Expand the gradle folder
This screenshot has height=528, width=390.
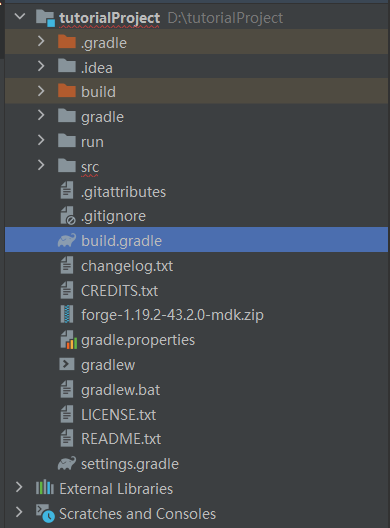pos(41,116)
